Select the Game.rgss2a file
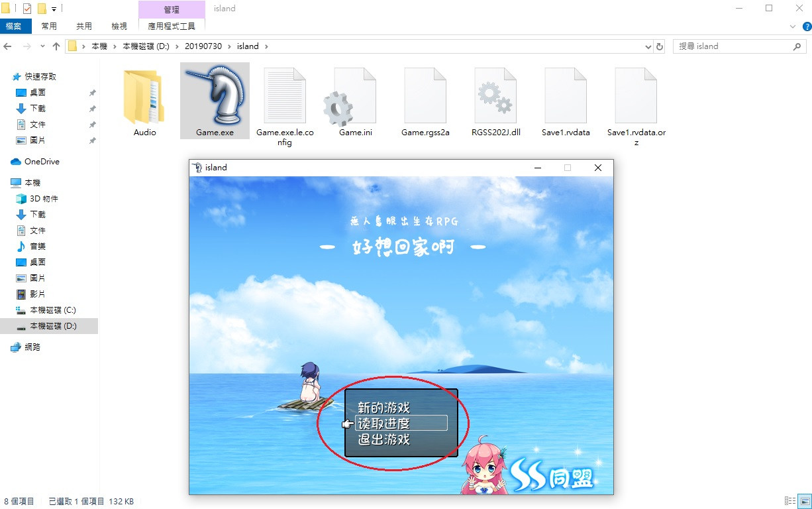This screenshot has height=509, width=812. pos(425,97)
